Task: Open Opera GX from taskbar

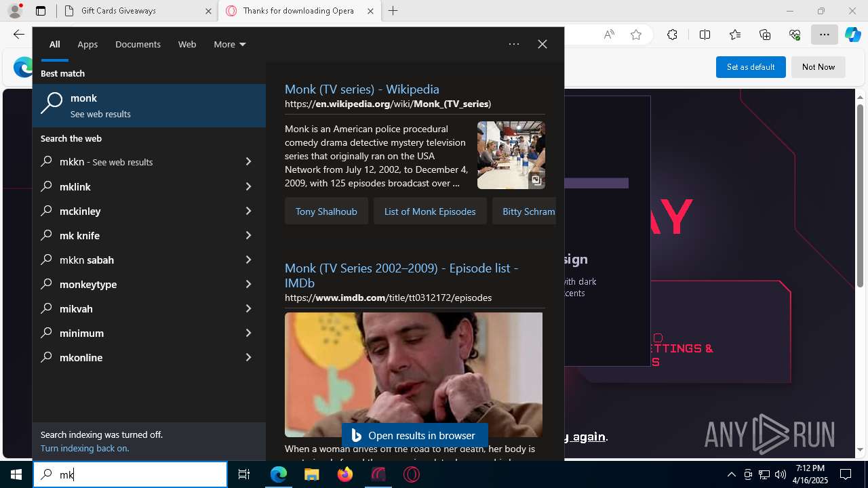Action: (x=378, y=474)
